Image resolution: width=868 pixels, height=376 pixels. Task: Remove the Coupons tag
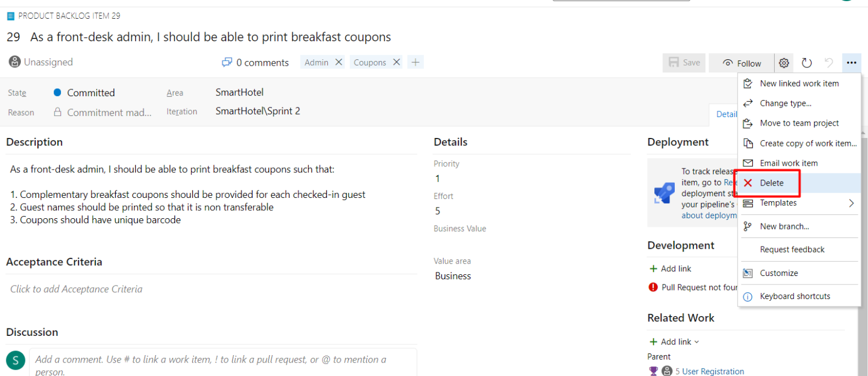[397, 62]
